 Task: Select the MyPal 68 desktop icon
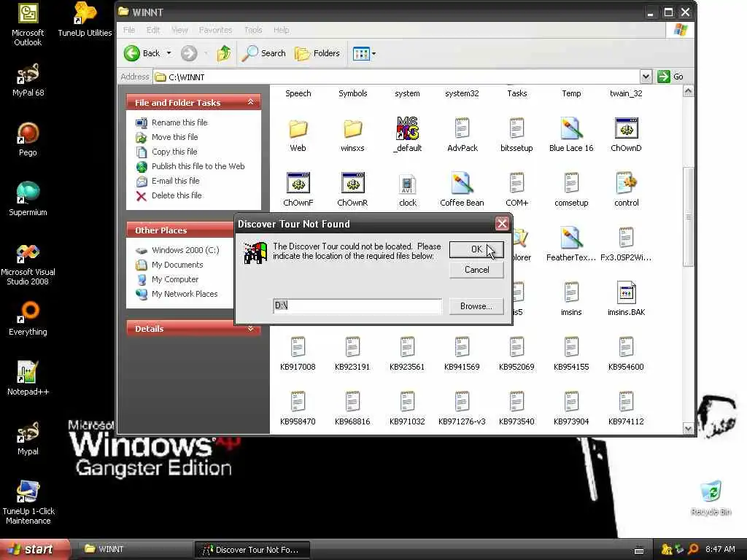click(28, 79)
